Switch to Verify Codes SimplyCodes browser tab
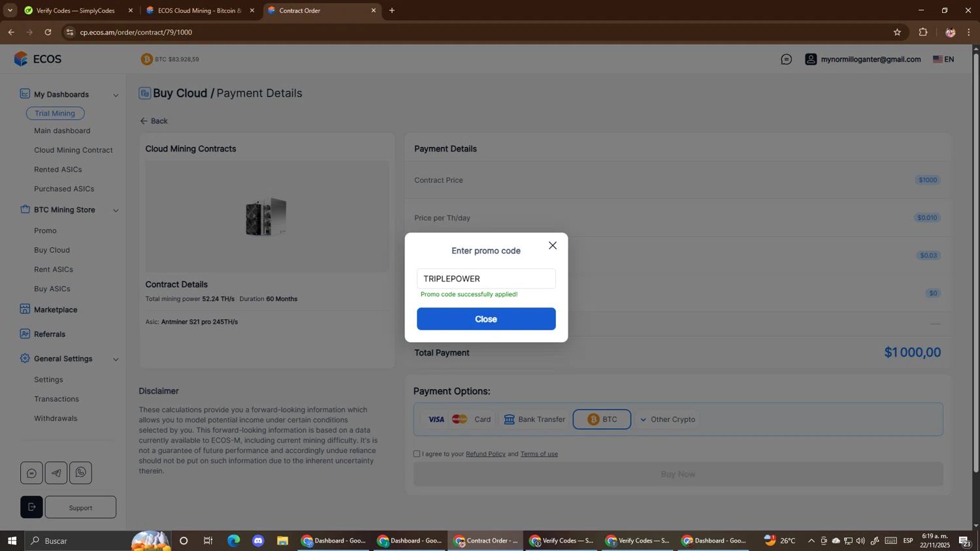Screen dimensions: 980x551 coord(75,10)
